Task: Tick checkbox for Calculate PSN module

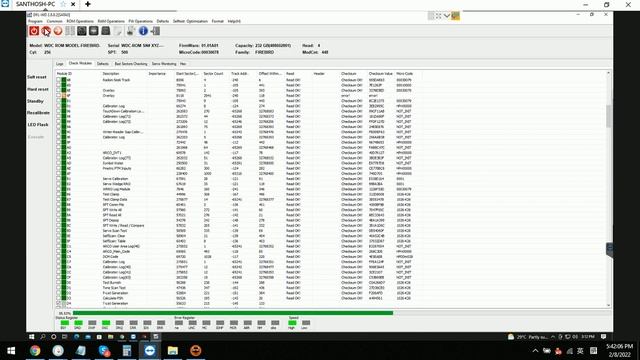Action: click(58, 298)
